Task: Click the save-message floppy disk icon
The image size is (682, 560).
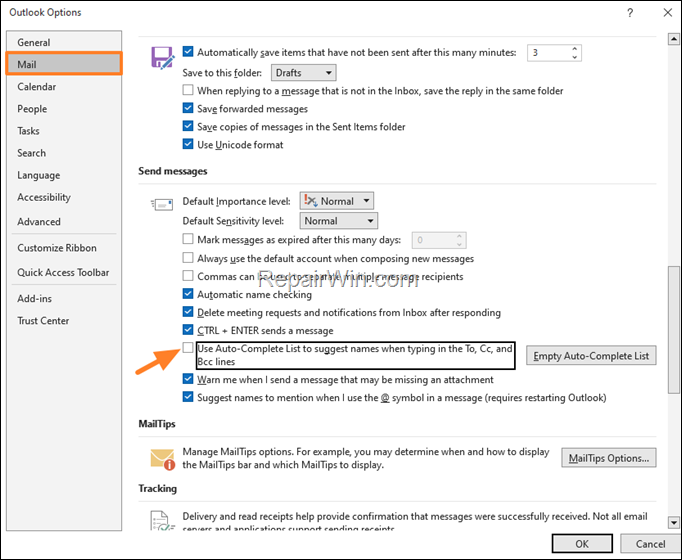Action: click(x=163, y=58)
